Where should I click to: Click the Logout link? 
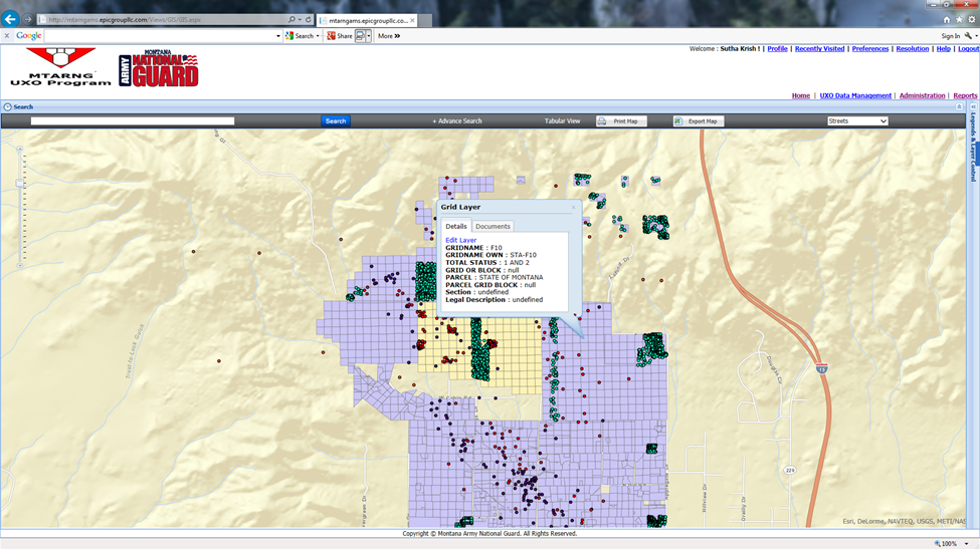(968, 49)
